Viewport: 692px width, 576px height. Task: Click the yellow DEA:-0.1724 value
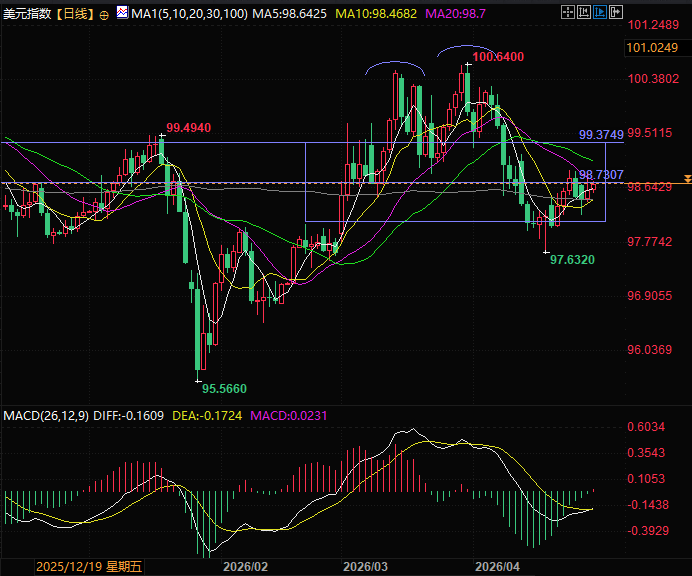tap(207, 416)
